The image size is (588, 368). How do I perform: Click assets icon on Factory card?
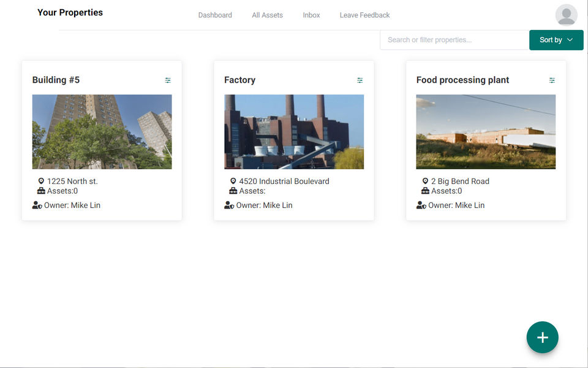pos(233,191)
